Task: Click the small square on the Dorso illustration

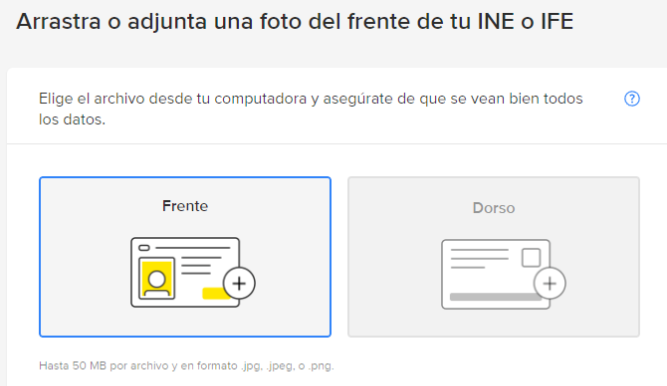Action: (x=531, y=257)
